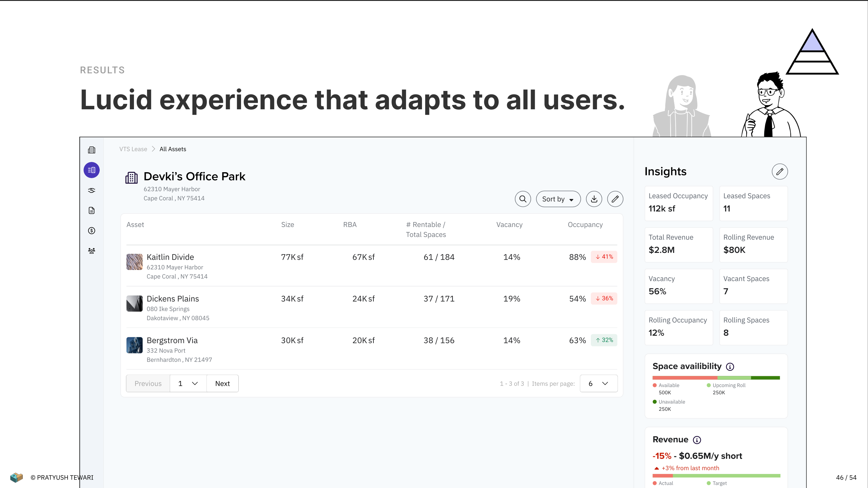
Task: Click the Kaitlin Divide asset thumbnail
Action: click(x=135, y=262)
